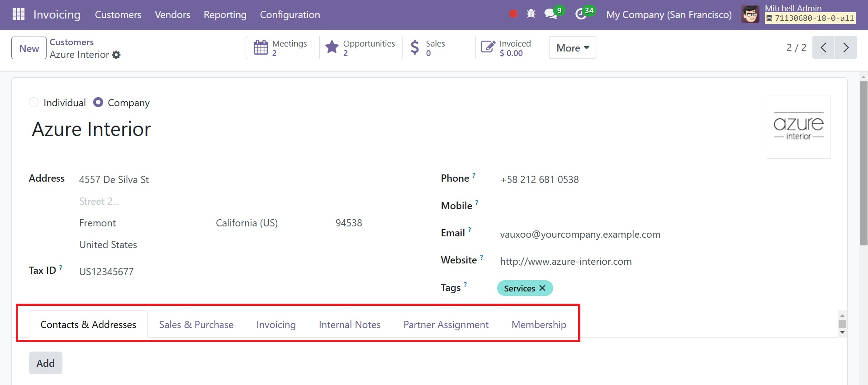Screen dimensions: 868x385
Task: Open the Customers menu
Action: 118,14
